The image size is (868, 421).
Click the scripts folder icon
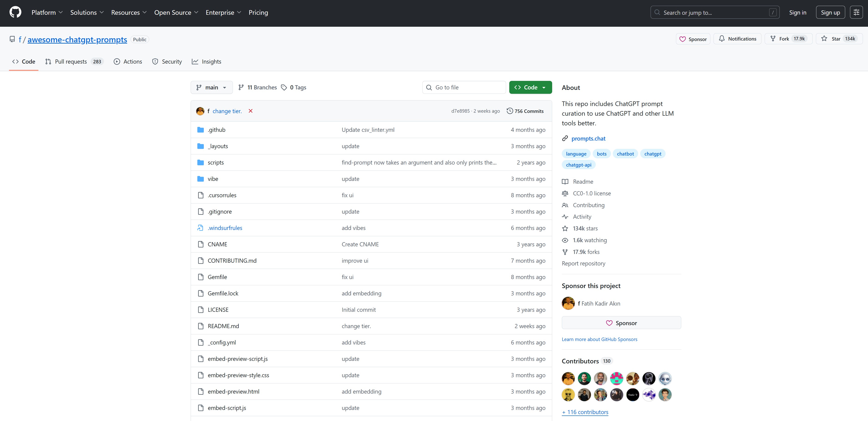coord(201,163)
